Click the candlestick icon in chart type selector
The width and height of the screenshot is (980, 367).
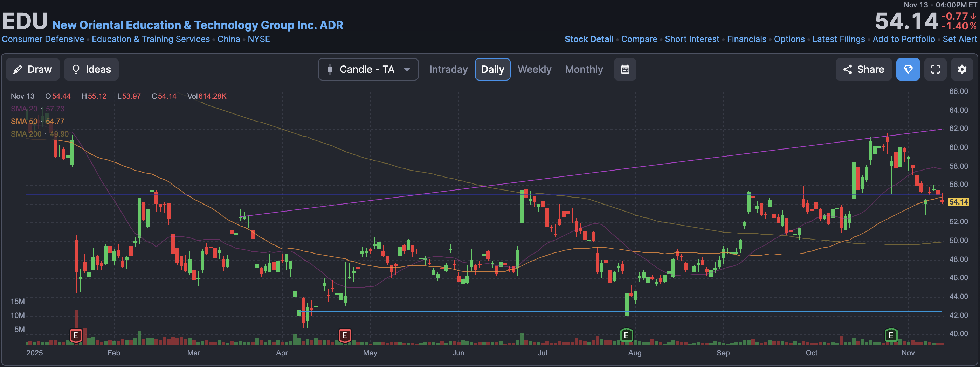pos(330,69)
